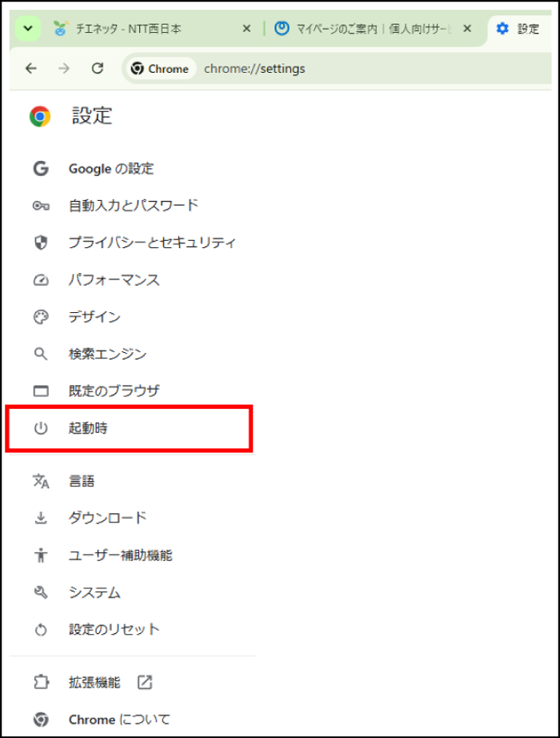Viewport: 560px width, 738px height.
Task: Open the tab search dropdown arrow
Action: pyautogui.click(x=28, y=29)
